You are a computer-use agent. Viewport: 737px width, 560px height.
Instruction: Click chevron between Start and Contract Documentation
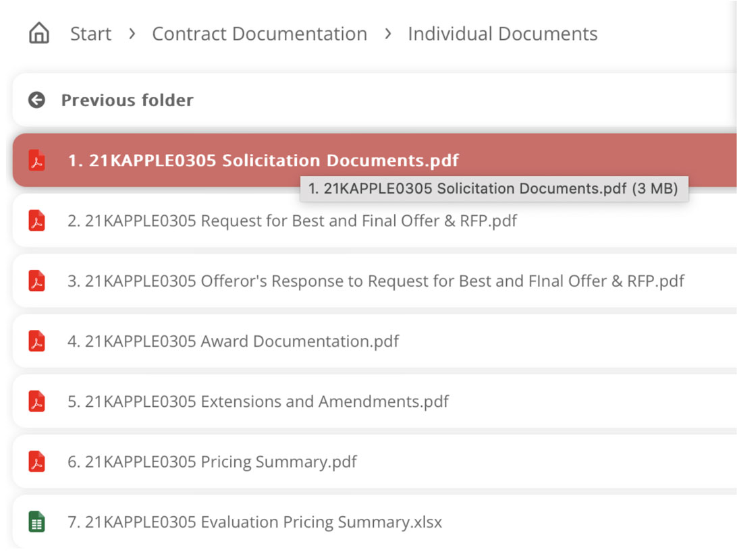tap(132, 34)
